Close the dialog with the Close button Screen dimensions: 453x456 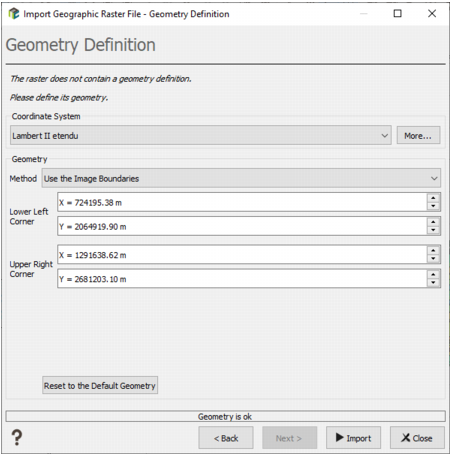click(417, 438)
